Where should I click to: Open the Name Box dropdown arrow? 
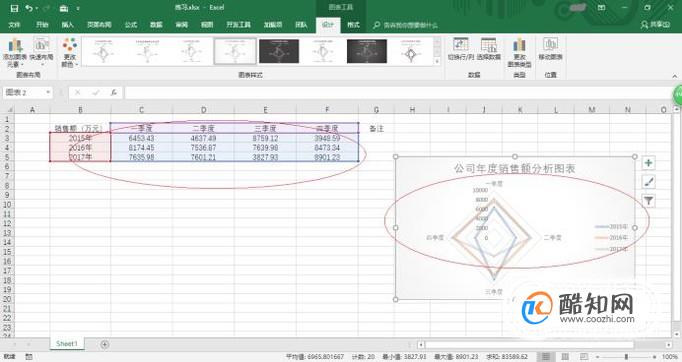[x=48, y=92]
